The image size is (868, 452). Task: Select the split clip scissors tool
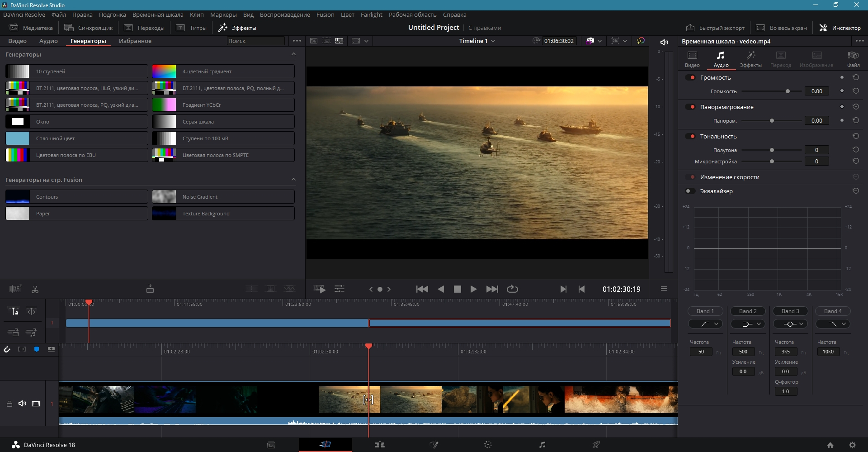tap(35, 289)
